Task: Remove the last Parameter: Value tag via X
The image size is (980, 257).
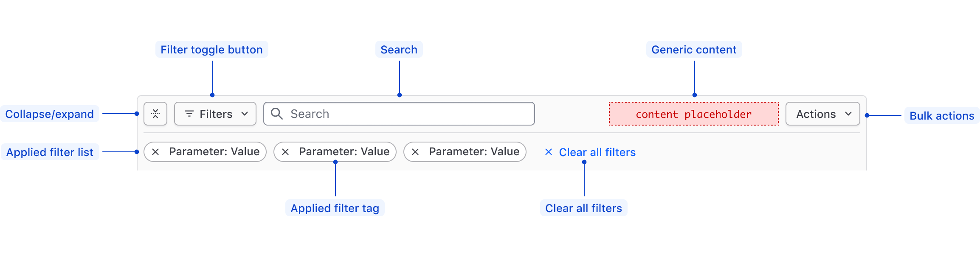Action: 415,152
